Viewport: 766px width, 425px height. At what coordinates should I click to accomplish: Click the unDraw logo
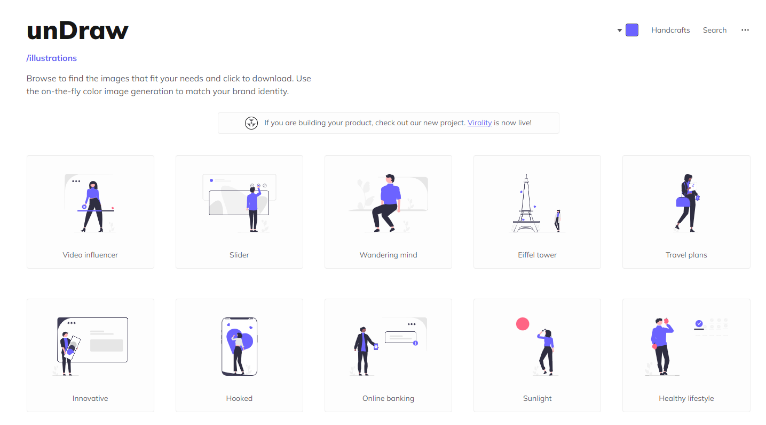point(78,31)
